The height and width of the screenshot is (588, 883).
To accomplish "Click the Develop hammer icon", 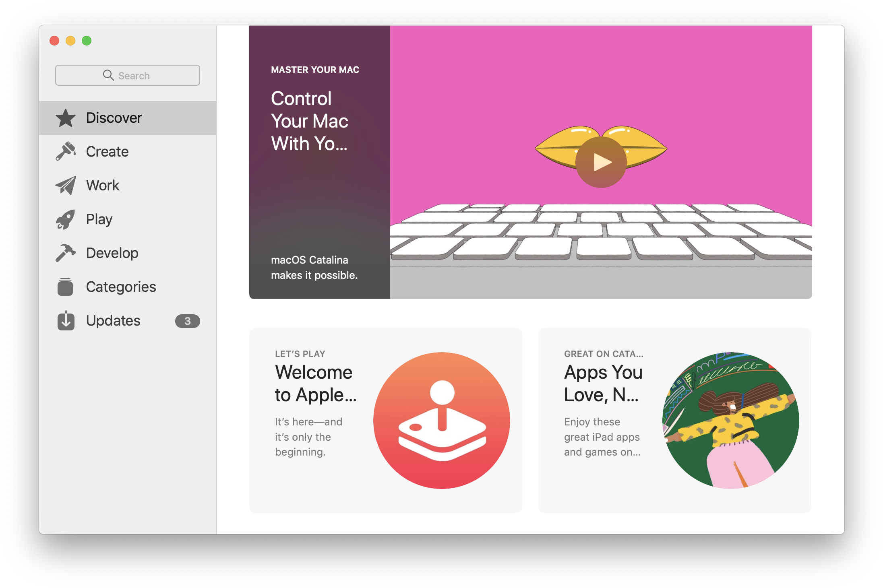I will coord(65,253).
